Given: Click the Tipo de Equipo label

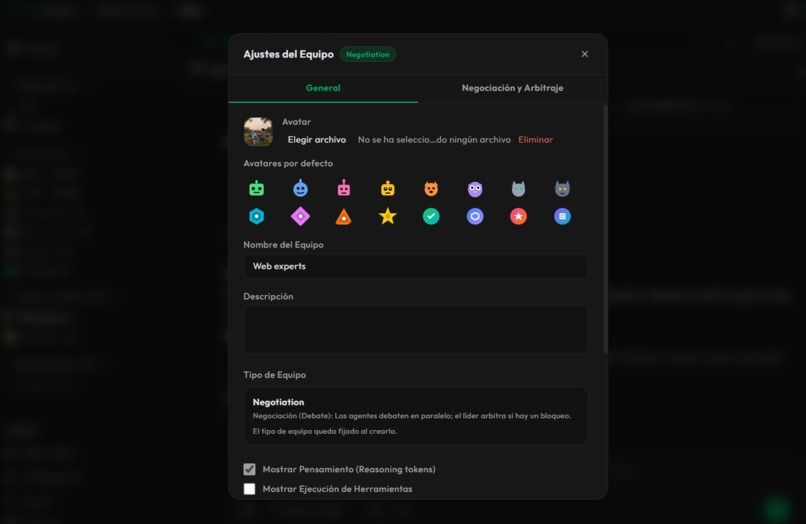Looking at the screenshot, I should [x=274, y=375].
